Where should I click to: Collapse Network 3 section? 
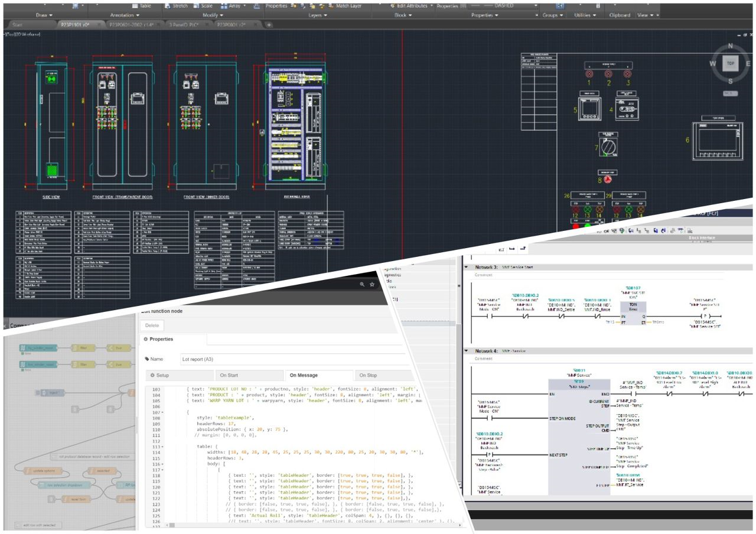(x=467, y=267)
